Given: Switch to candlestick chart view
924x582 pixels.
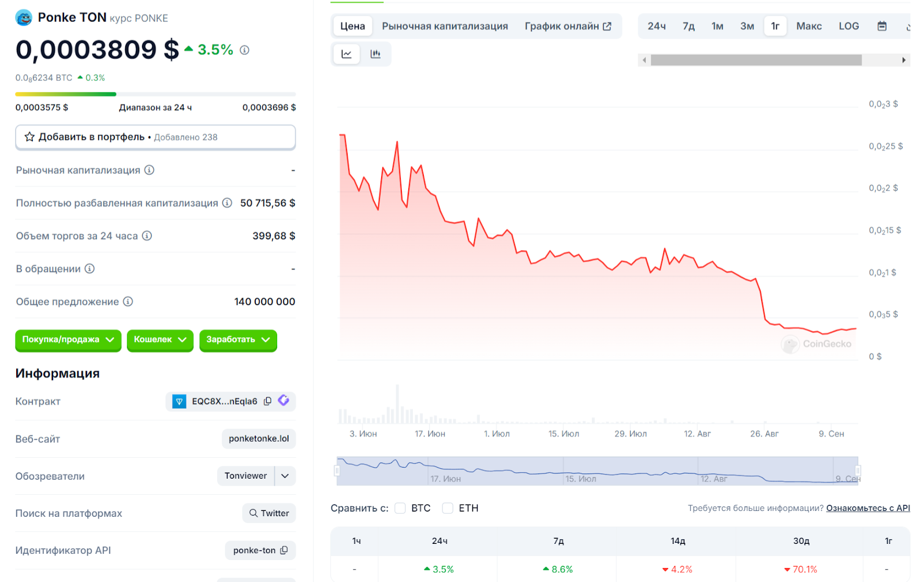Looking at the screenshot, I should coord(375,54).
